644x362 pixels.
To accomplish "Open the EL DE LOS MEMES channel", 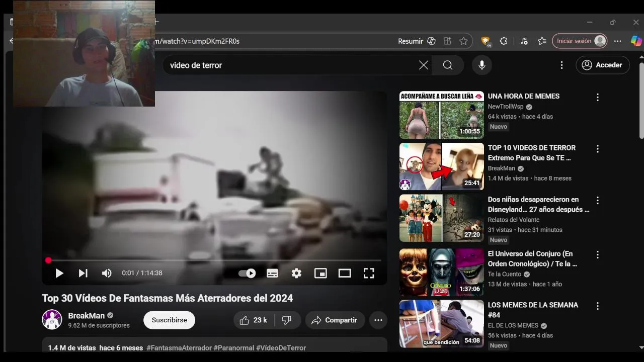I will coord(513,325).
